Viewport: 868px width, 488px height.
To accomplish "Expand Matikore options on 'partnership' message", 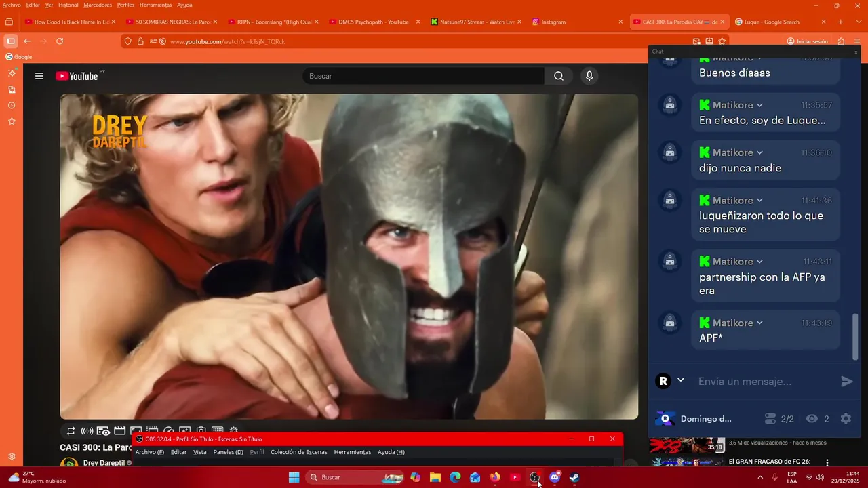I will (759, 262).
